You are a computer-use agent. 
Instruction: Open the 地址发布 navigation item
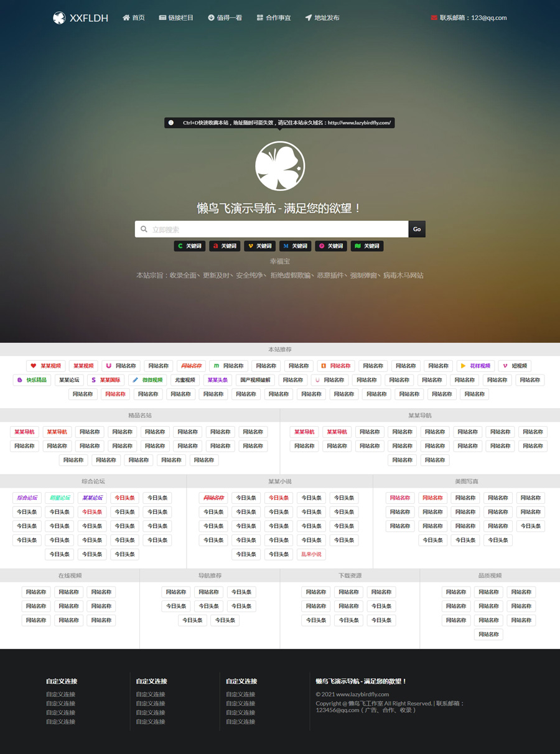coord(322,18)
